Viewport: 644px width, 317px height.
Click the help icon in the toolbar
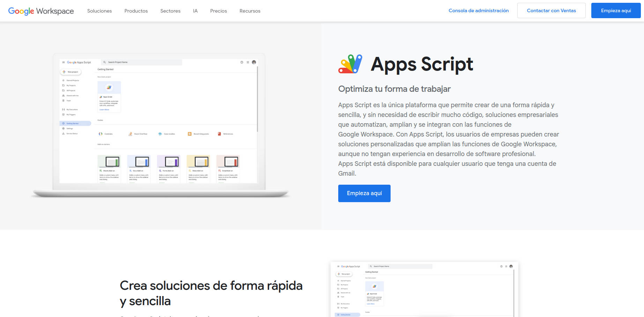241,62
